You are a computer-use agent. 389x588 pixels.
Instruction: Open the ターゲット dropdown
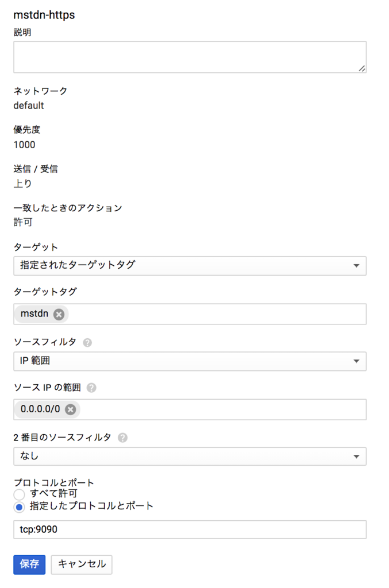click(x=190, y=266)
